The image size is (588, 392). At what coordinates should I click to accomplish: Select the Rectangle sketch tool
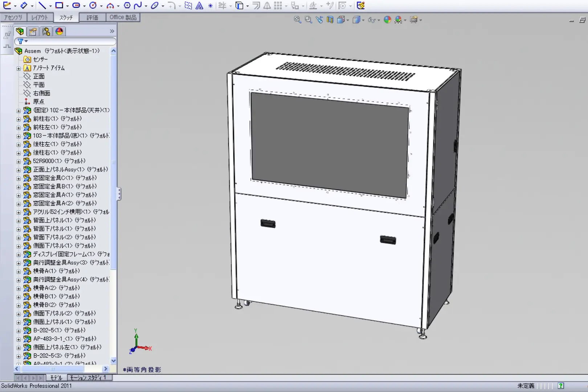tap(59, 5)
